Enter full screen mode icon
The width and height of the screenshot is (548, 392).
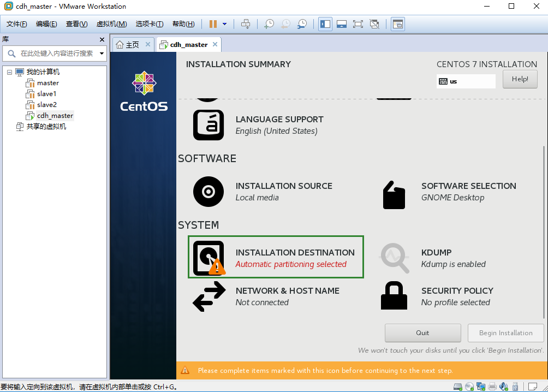tap(358, 24)
